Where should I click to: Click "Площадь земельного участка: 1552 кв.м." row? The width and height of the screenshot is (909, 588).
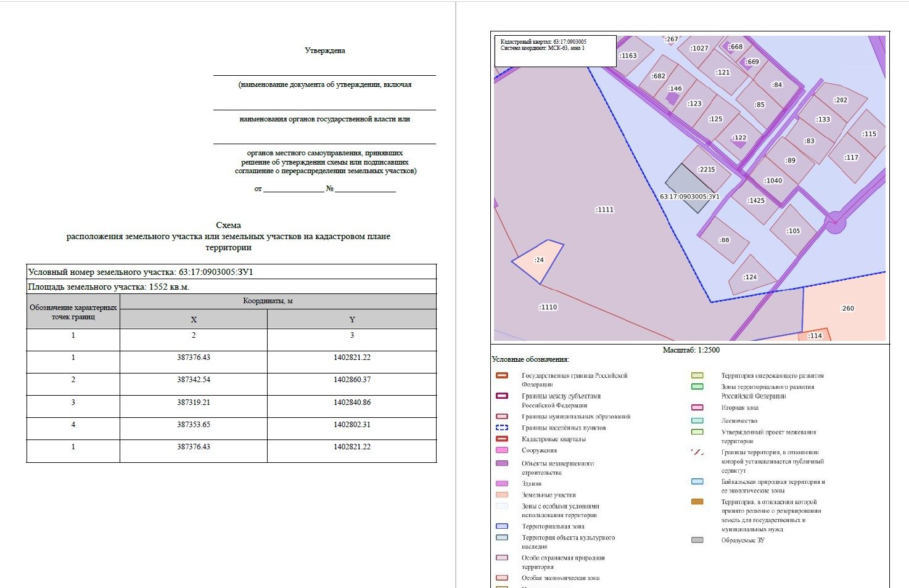pos(231,287)
